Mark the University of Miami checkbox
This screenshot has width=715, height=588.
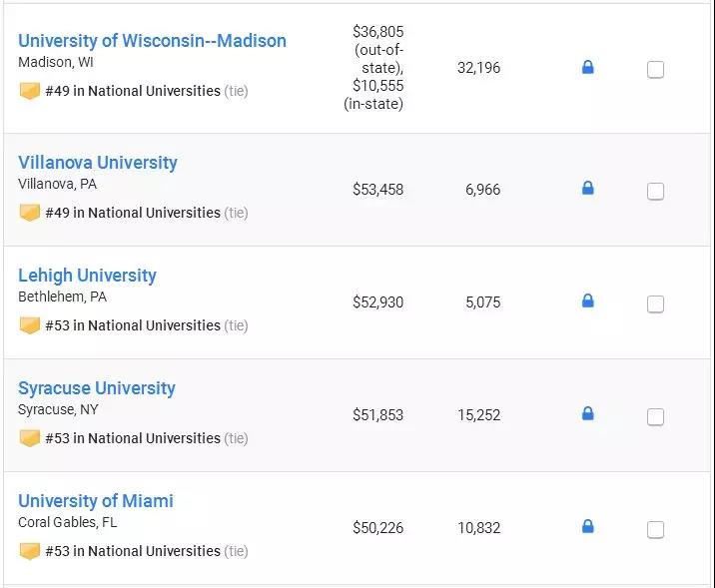655,530
